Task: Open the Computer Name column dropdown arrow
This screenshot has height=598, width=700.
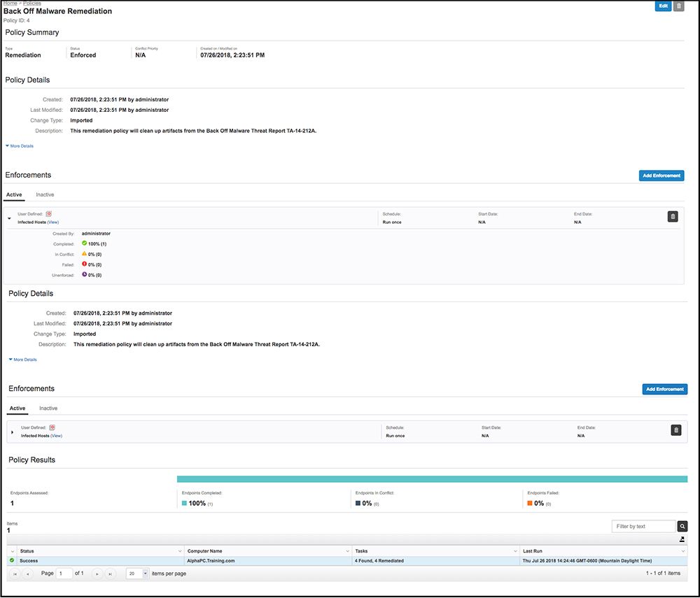Action: coord(347,552)
